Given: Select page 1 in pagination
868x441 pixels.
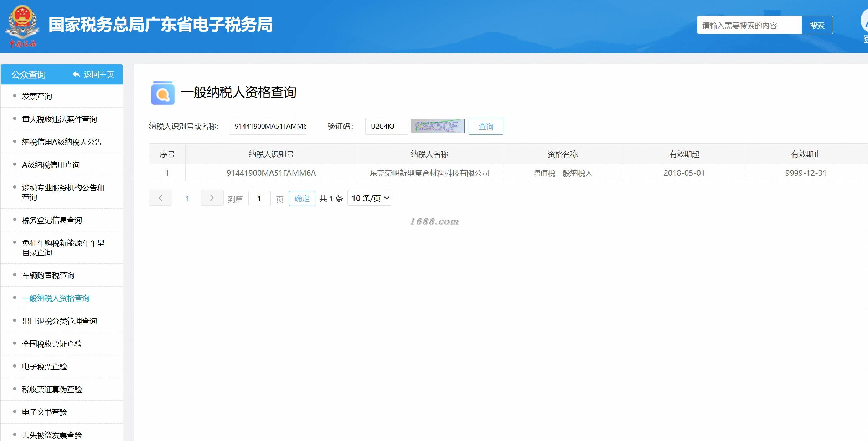Looking at the screenshot, I should tap(187, 199).
